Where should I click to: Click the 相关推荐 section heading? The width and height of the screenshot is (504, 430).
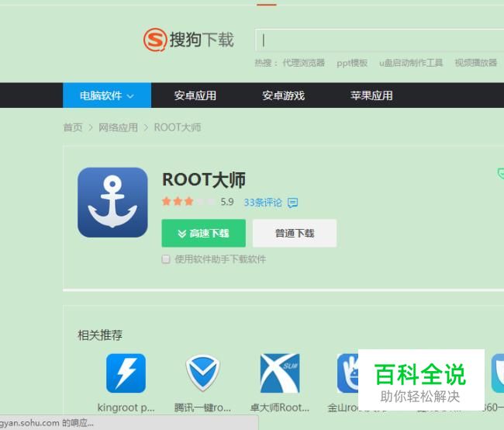click(x=100, y=335)
